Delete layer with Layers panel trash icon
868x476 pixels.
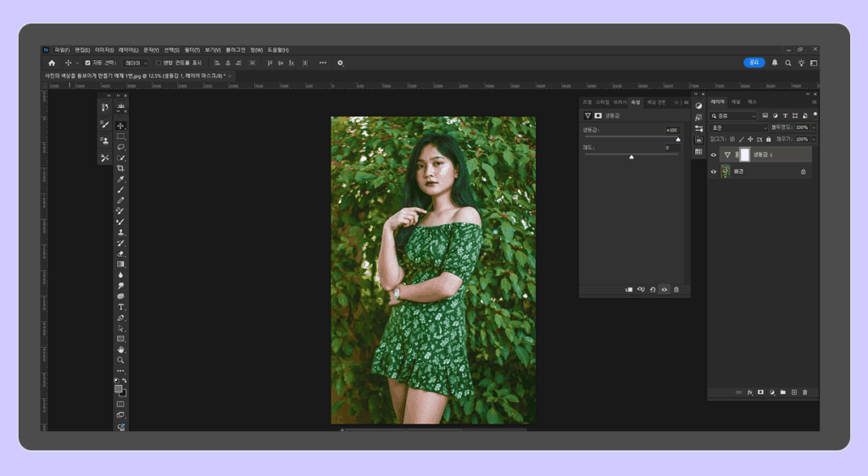click(805, 392)
